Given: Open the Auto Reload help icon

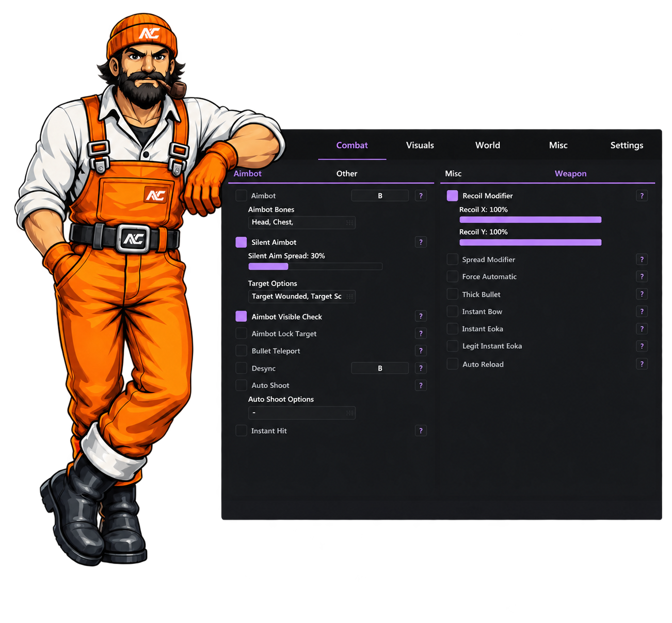Looking at the screenshot, I should [x=642, y=364].
